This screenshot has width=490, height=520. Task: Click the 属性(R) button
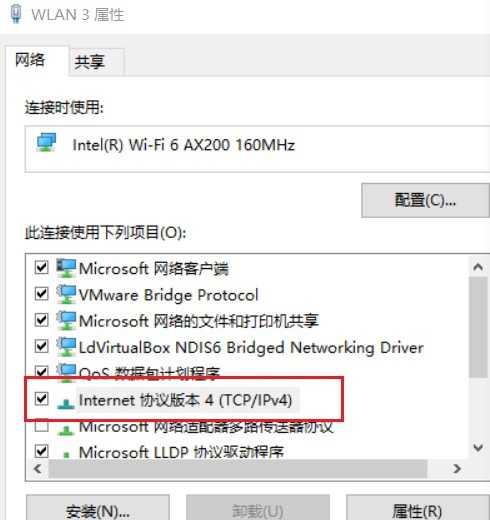point(418,510)
